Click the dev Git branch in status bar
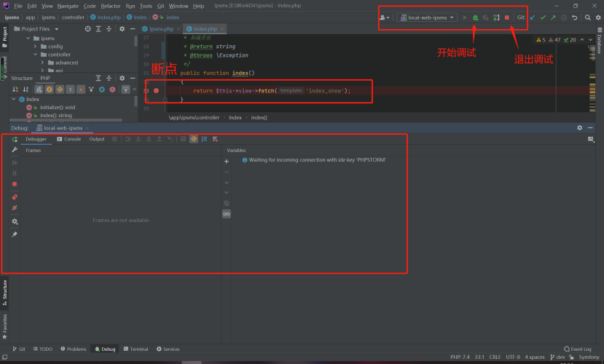Screen dimensions: 604x364 [557, 357]
